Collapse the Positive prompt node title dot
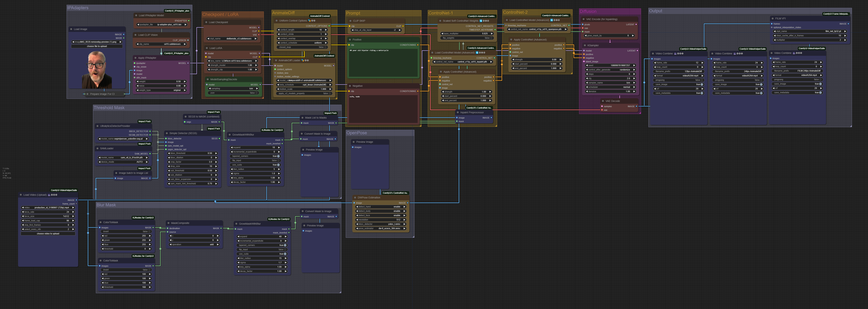The height and width of the screenshot is (309, 868). click(x=350, y=40)
